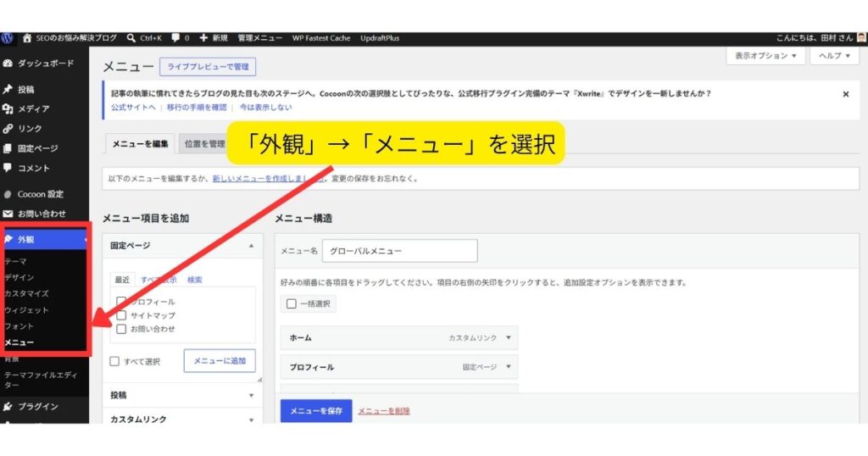Click the こんにちは、田村 さん greeting
Image resolution: width=868 pixels, height=456 pixels.
[x=815, y=38]
